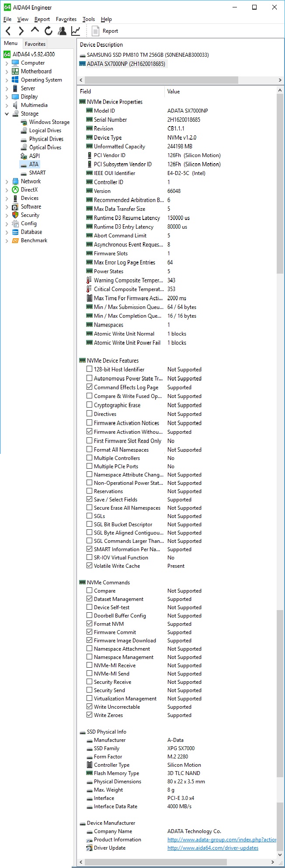Toggle the Volatile Write Cache checkbox
The image size is (285, 868).
(90, 566)
